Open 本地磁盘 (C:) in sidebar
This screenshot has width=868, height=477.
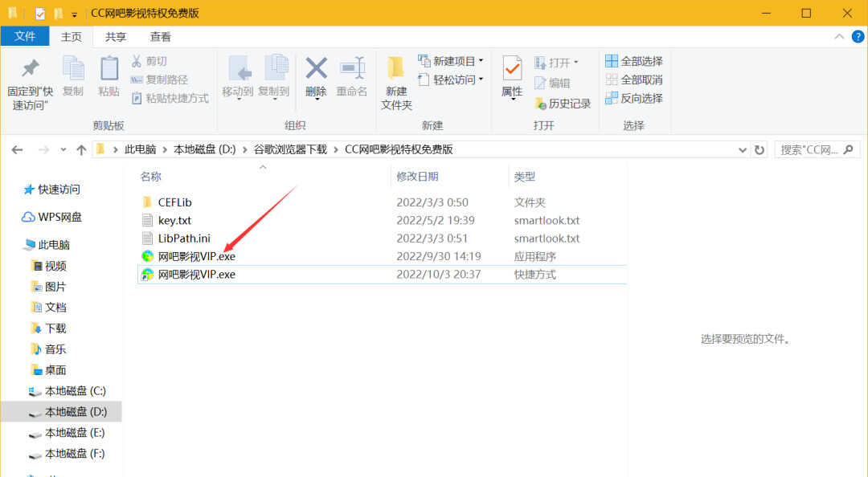[x=67, y=391]
